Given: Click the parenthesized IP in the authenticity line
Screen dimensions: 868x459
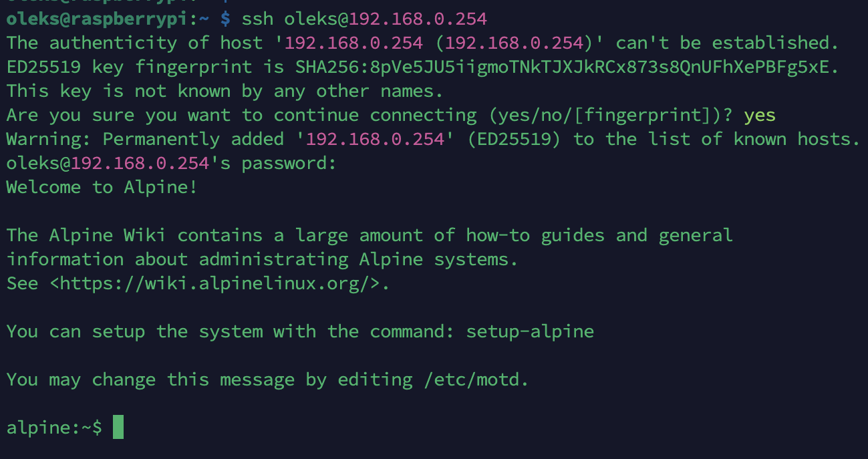Looking at the screenshot, I should pyautogui.click(x=514, y=43).
